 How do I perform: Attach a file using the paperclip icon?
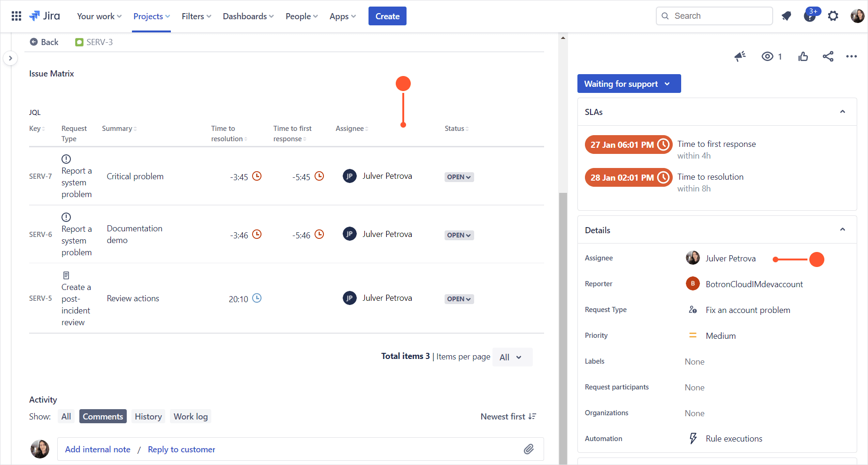pos(529,449)
